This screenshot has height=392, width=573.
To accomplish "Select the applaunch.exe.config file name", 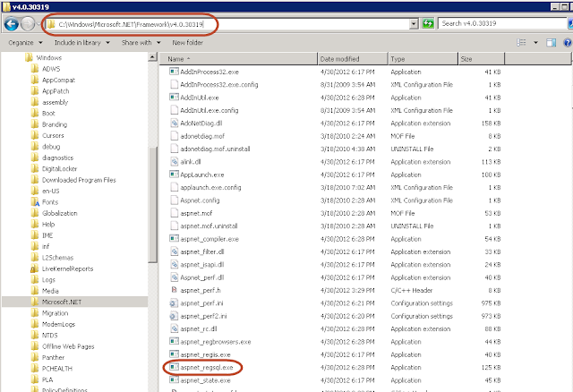I will pos(210,187).
